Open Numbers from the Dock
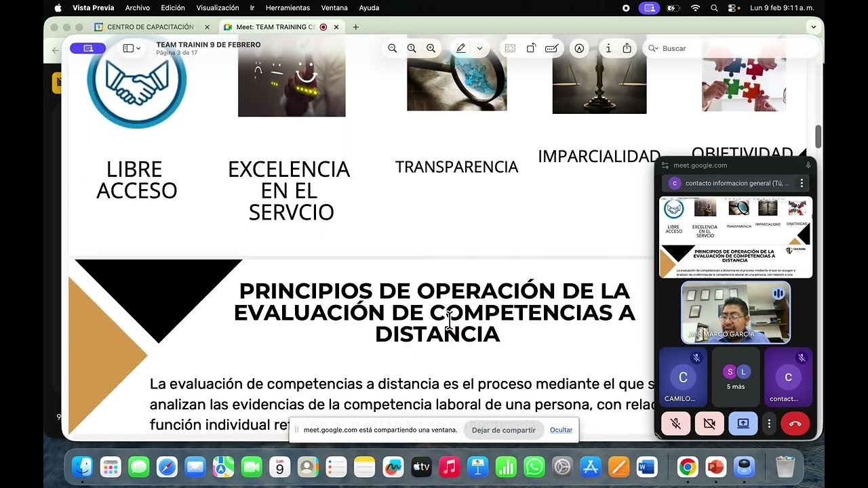868x488 pixels. [x=506, y=467]
